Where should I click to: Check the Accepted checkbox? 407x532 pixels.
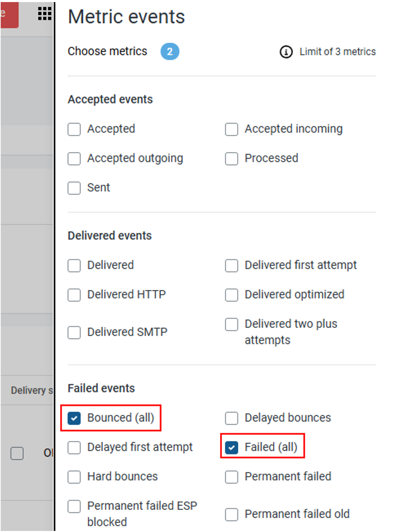(x=74, y=129)
